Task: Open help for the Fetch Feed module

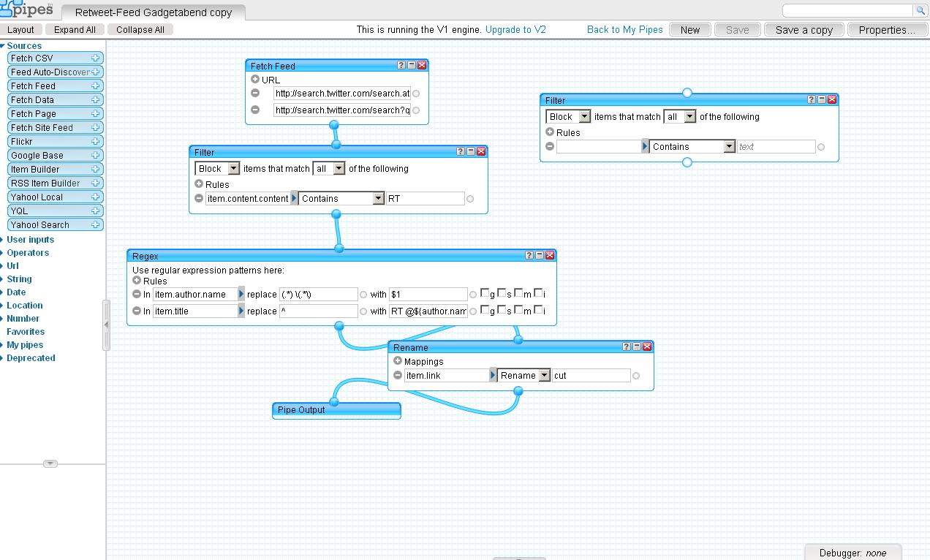Action: [401, 65]
